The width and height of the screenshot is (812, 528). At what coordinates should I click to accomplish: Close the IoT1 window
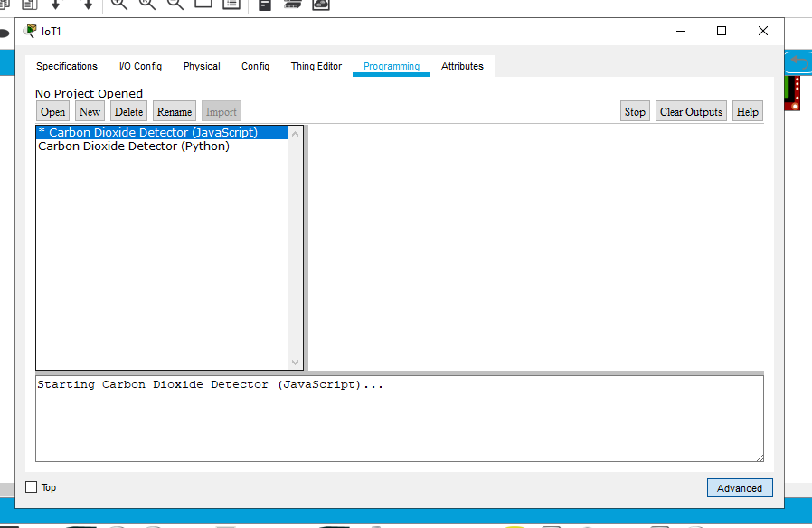coord(763,31)
